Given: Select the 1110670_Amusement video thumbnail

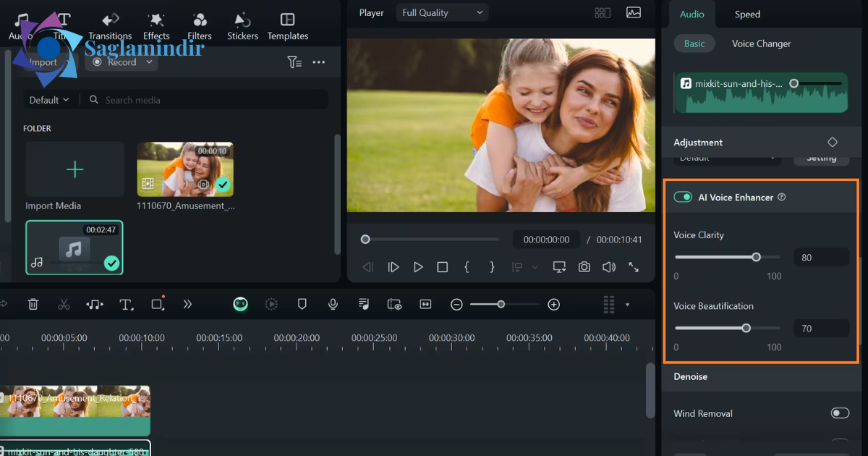Looking at the screenshot, I should (x=185, y=169).
